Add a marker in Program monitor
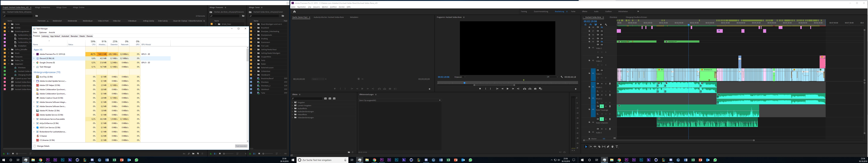The height and width of the screenshot is (163, 868). (x=480, y=89)
